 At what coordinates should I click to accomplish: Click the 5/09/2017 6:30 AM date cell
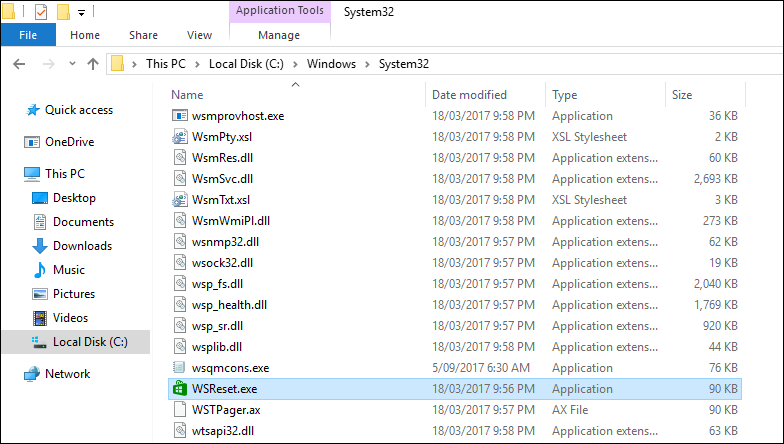pos(480,368)
